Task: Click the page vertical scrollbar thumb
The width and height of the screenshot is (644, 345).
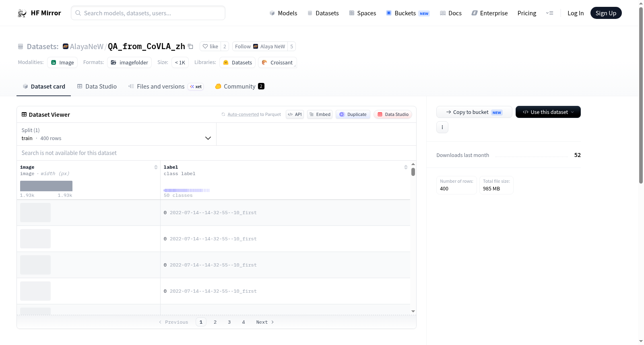Action: [641, 95]
